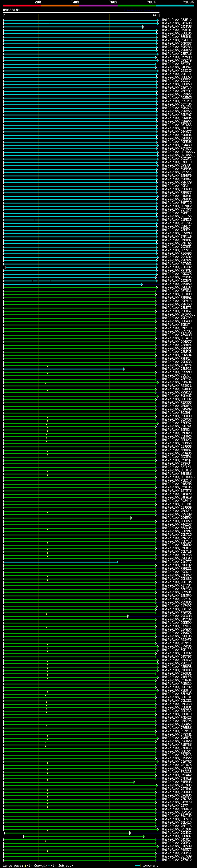
Task: Click the red 20% identity legend bar
Action: 22,6
